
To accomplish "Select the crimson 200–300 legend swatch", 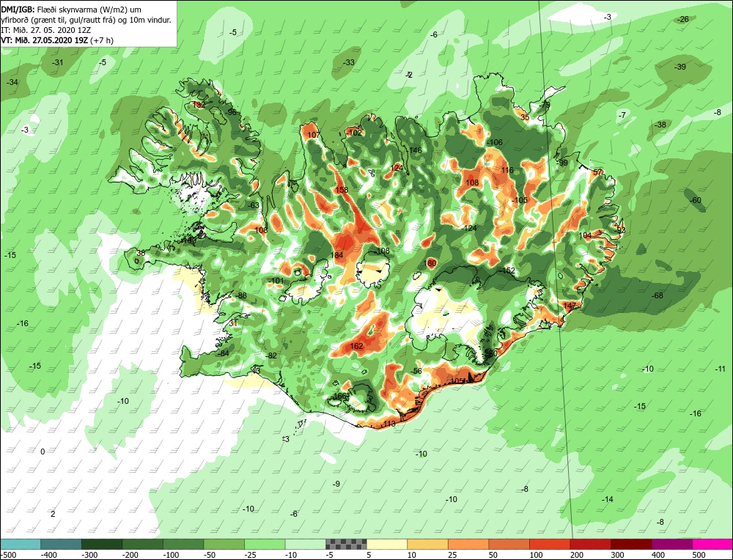I will pos(591,544).
